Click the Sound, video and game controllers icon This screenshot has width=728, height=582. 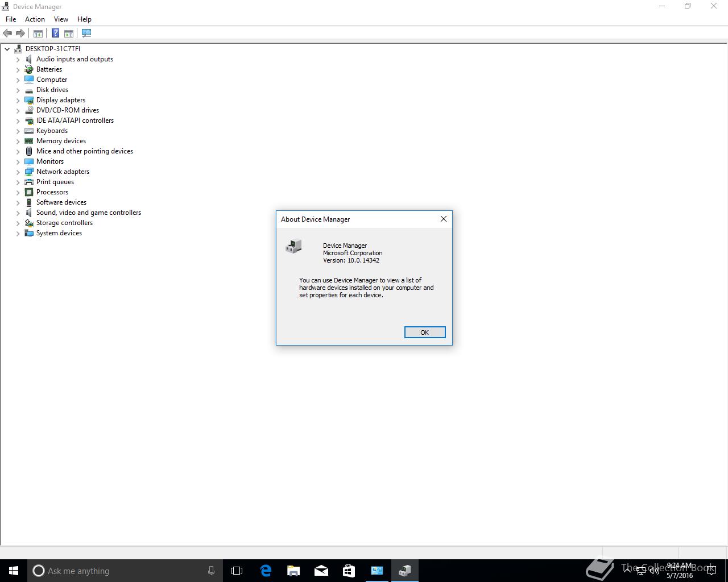pyautogui.click(x=29, y=213)
